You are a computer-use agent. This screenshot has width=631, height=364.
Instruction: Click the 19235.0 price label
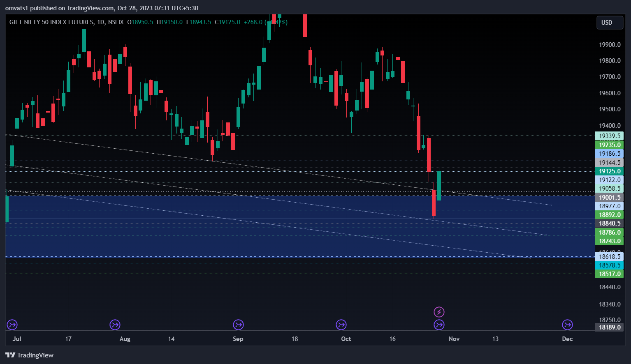coord(609,145)
